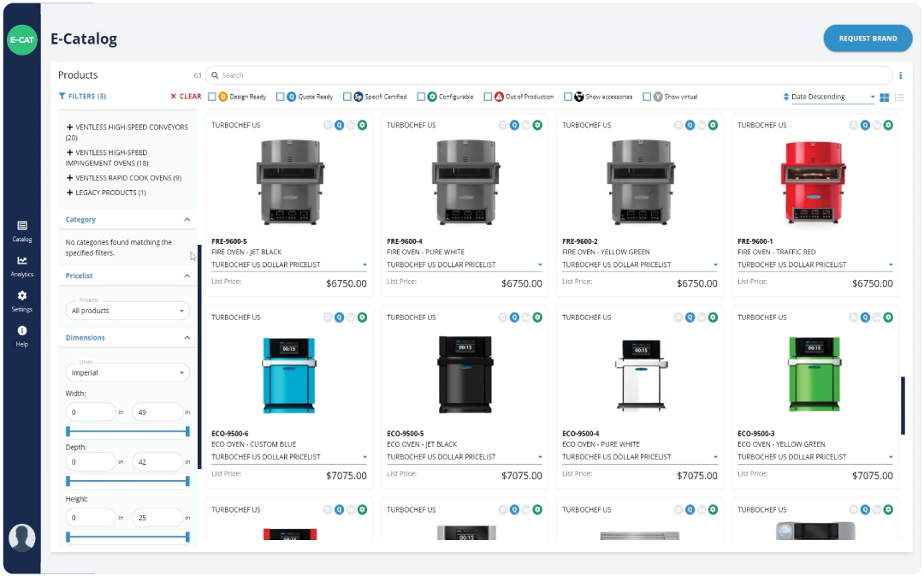The image size is (924, 576).
Task: Open the Catalog sidebar icon
Action: point(21,226)
